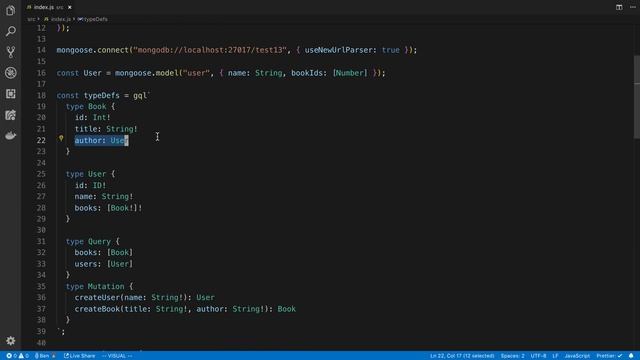Open the Source Control view
The image size is (640, 360).
(11, 52)
